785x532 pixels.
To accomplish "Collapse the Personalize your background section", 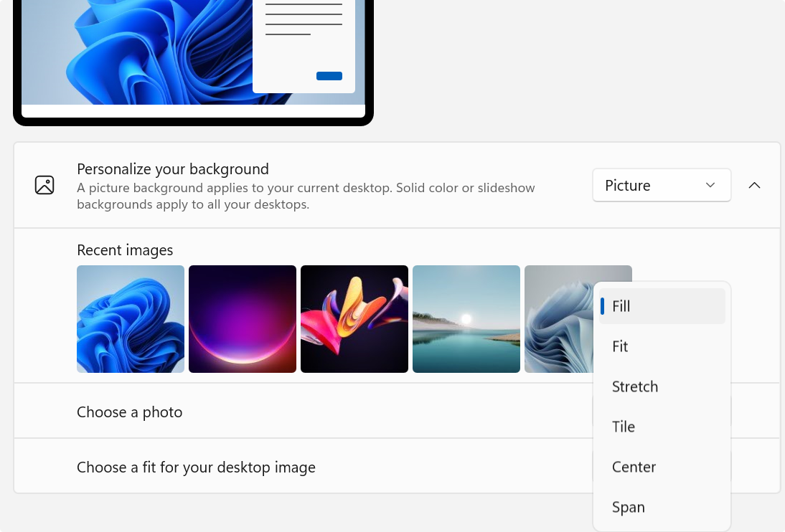I will (754, 185).
